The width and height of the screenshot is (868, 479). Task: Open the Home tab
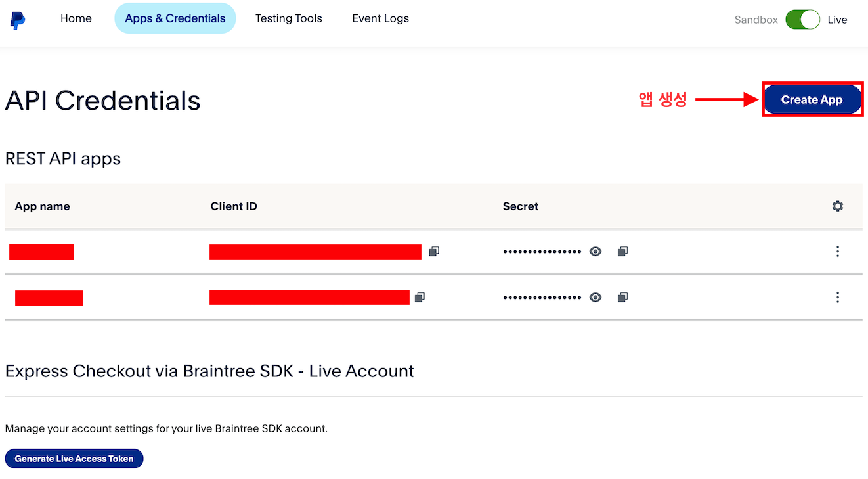click(x=76, y=18)
